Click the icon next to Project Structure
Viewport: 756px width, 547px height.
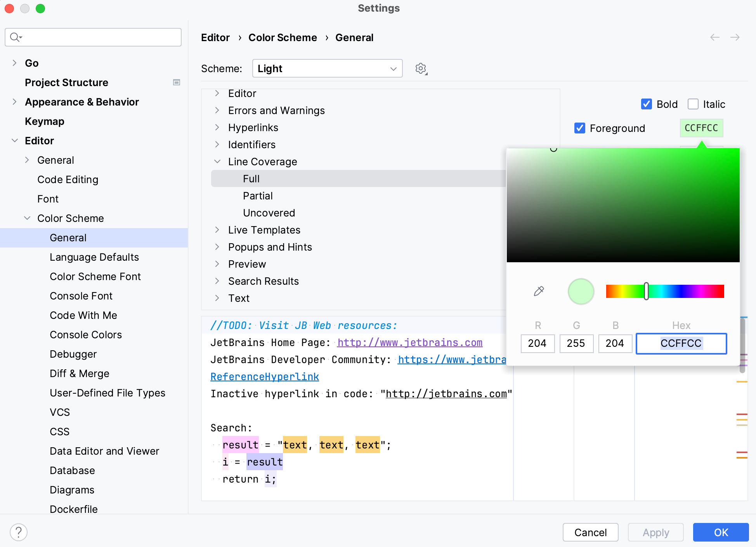point(177,82)
